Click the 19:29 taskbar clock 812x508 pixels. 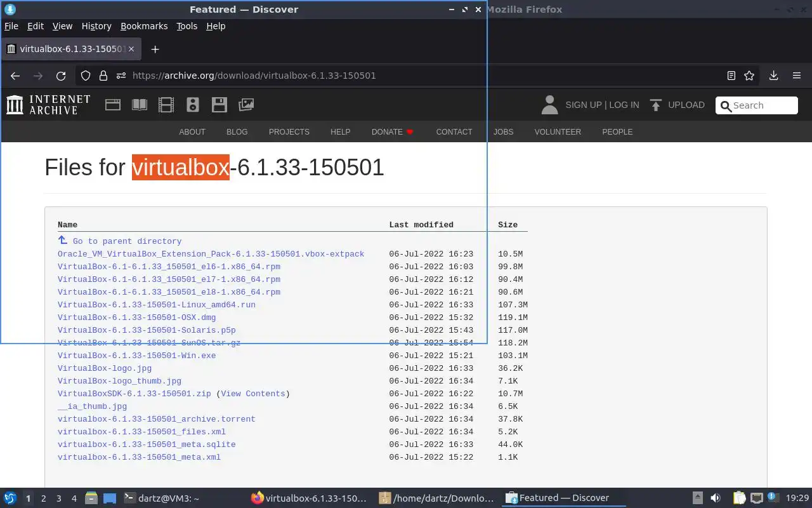(797, 498)
